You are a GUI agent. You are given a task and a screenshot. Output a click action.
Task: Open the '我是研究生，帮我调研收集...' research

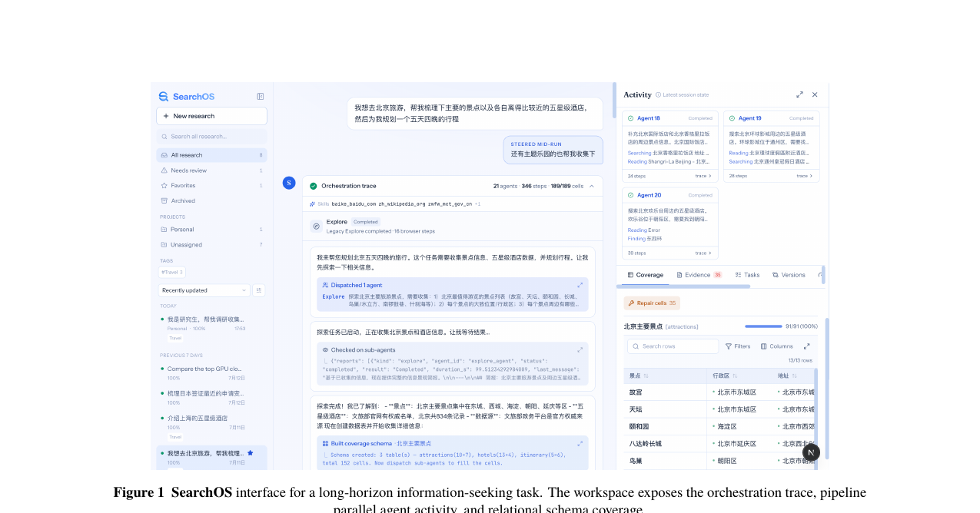click(x=211, y=327)
